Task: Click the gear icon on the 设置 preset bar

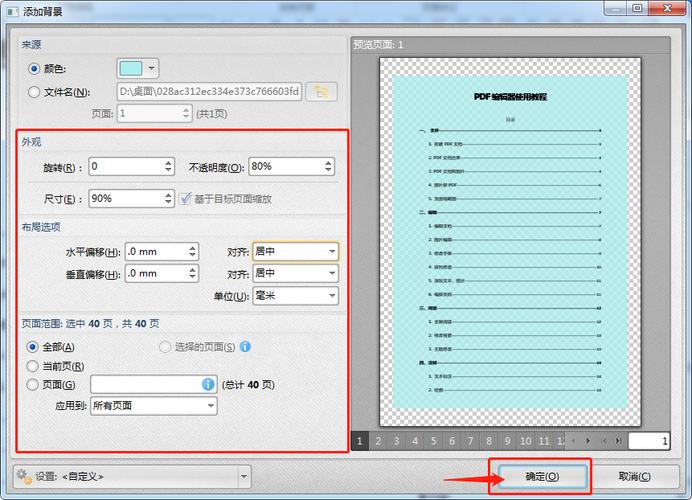Action: pos(21,476)
